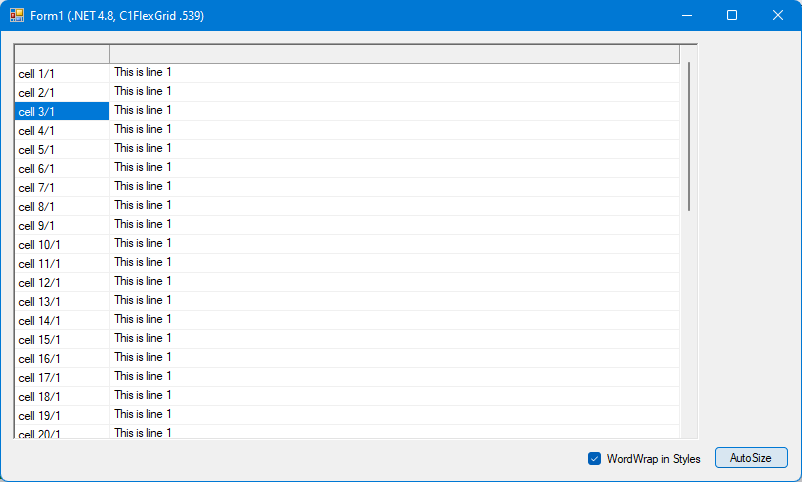Select cell 10/1
Screen dimensions: 802x482
click(x=62, y=244)
